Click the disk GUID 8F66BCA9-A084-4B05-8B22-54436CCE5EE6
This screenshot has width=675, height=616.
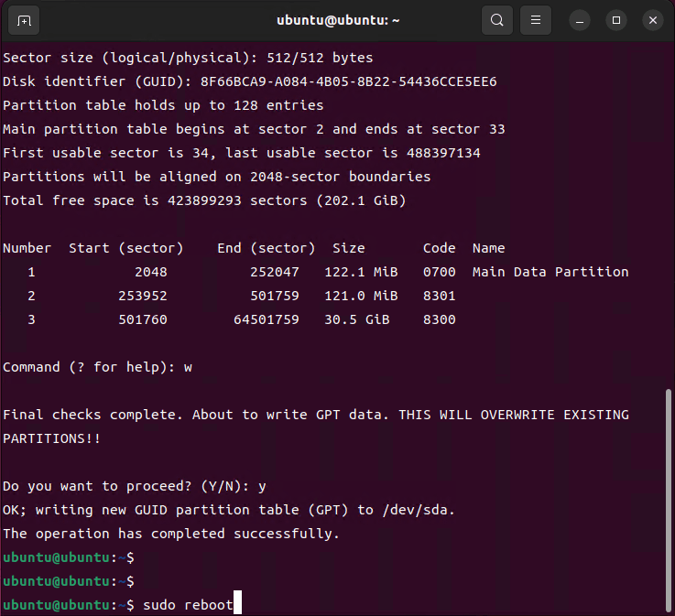[348, 81]
